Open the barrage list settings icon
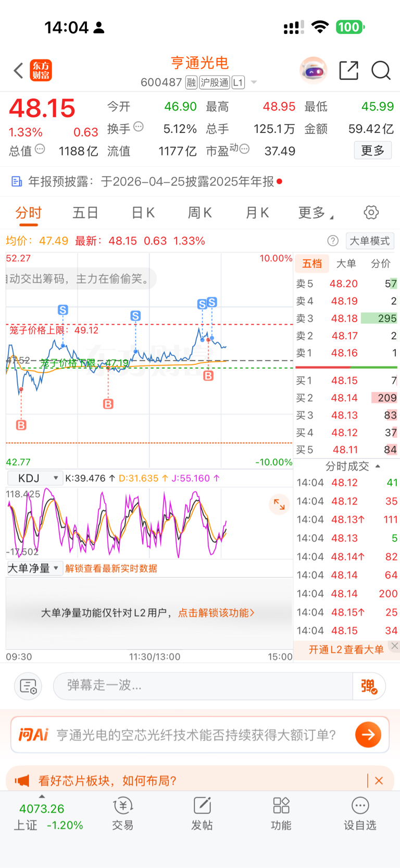The height and width of the screenshot is (868, 400). (x=28, y=686)
